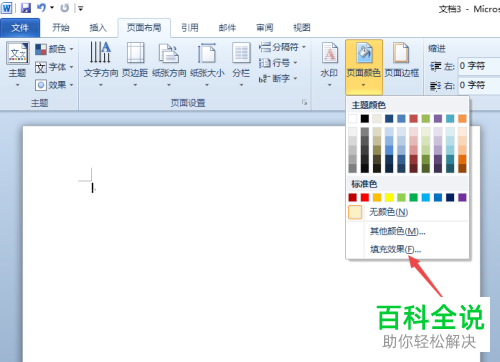500x362 pixels.
Task: Open 其他颜色(M)... more colors
Action: coord(408,231)
